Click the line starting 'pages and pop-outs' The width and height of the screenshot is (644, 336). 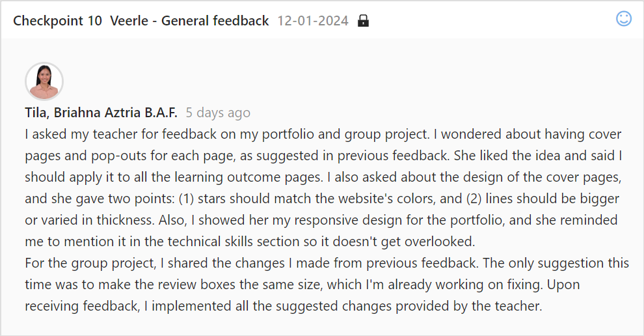323,156
